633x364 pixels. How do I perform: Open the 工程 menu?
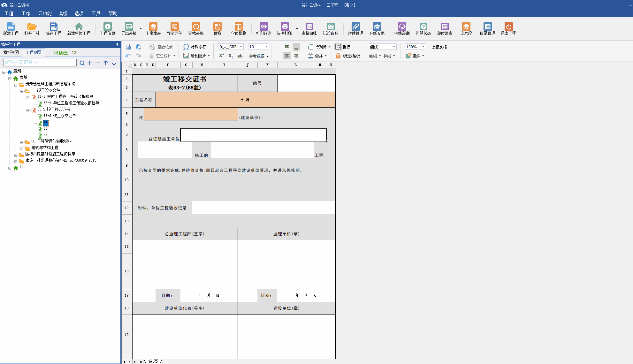[x=9, y=13]
